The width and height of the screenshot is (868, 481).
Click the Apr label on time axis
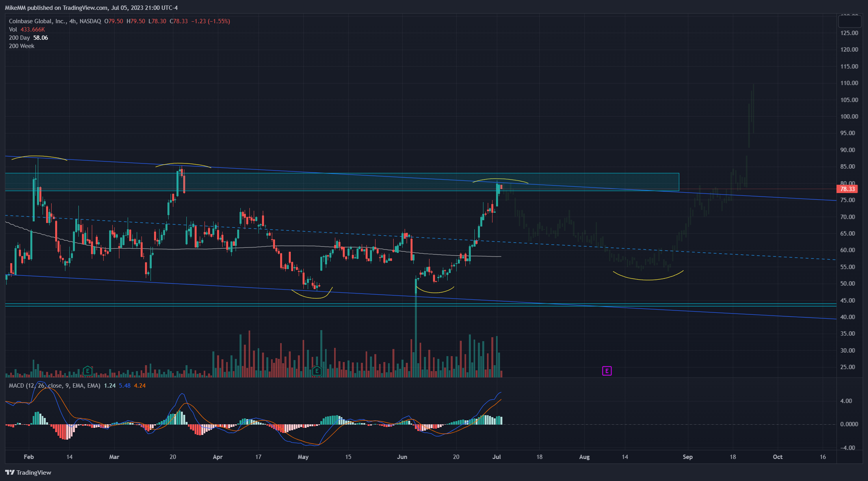[x=217, y=457]
